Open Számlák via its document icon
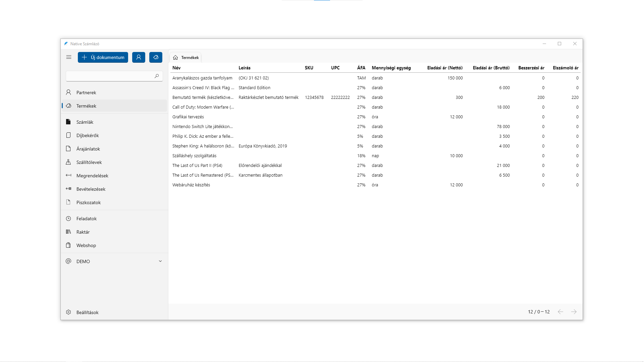The height and width of the screenshot is (362, 644). [x=68, y=122]
